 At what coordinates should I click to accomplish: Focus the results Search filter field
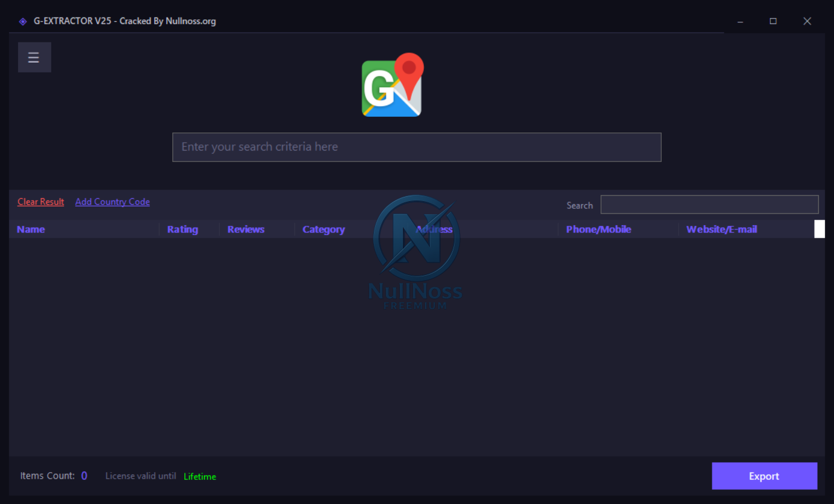point(709,205)
